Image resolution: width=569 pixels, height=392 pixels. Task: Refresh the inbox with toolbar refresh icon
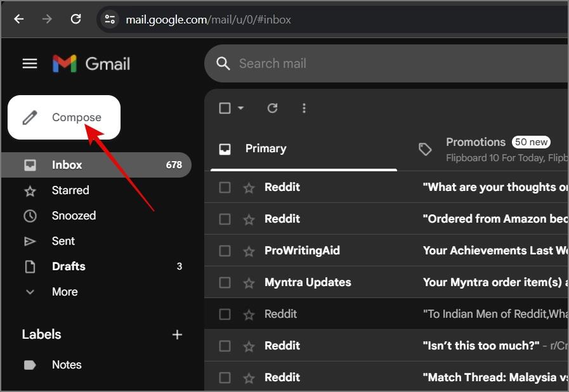[272, 108]
